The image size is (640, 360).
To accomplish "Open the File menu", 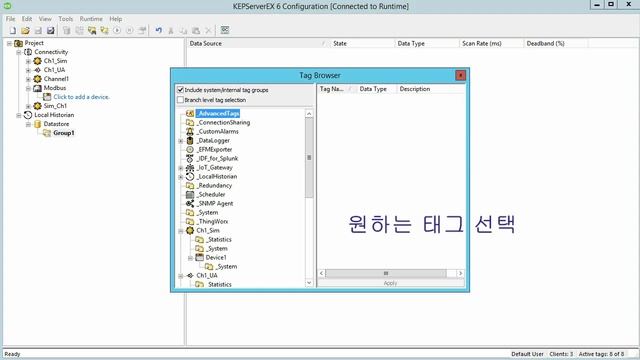I will (10, 19).
